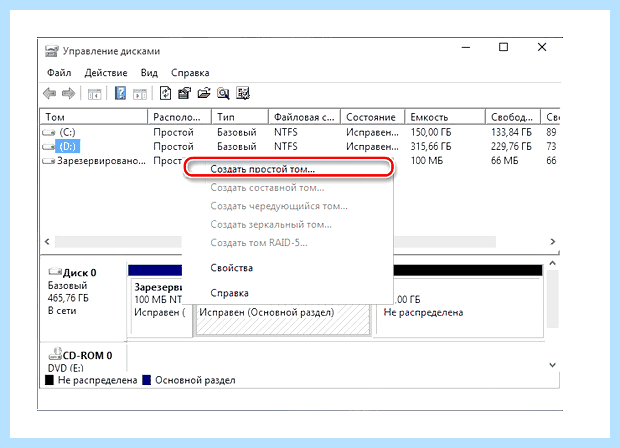Select the (C:) volume row
Viewport: 620px width, 448px height.
click(x=300, y=132)
